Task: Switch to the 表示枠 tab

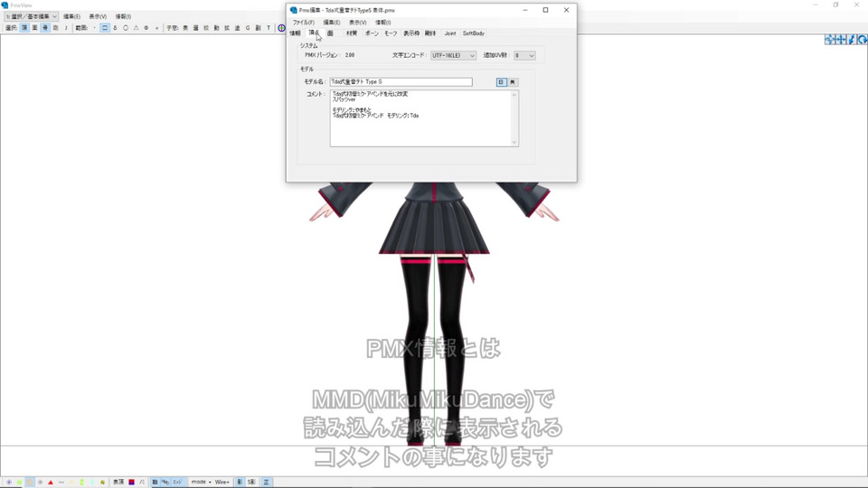Action: 411,33
